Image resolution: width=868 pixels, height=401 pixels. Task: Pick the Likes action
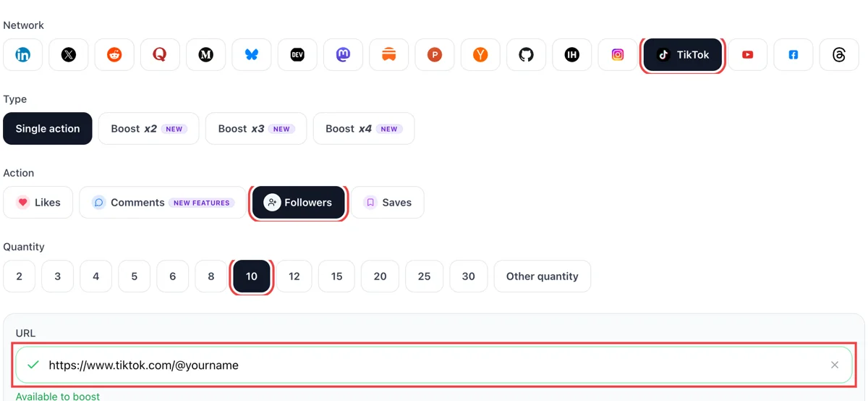(38, 203)
